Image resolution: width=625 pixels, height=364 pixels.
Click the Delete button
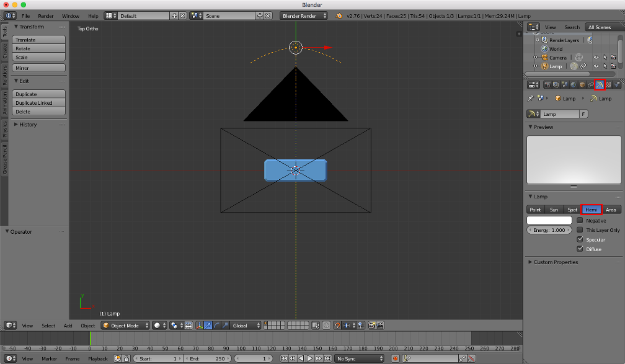pos(38,112)
